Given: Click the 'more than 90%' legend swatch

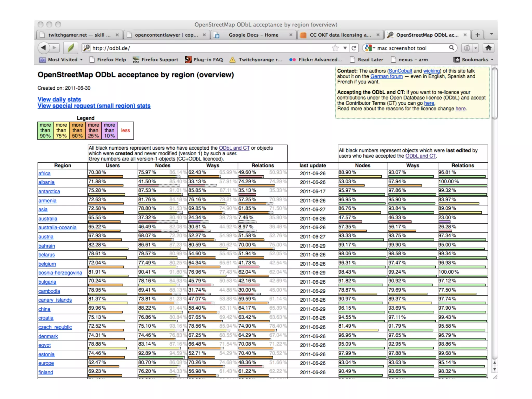Looking at the screenshot, I should click(45, 130).
